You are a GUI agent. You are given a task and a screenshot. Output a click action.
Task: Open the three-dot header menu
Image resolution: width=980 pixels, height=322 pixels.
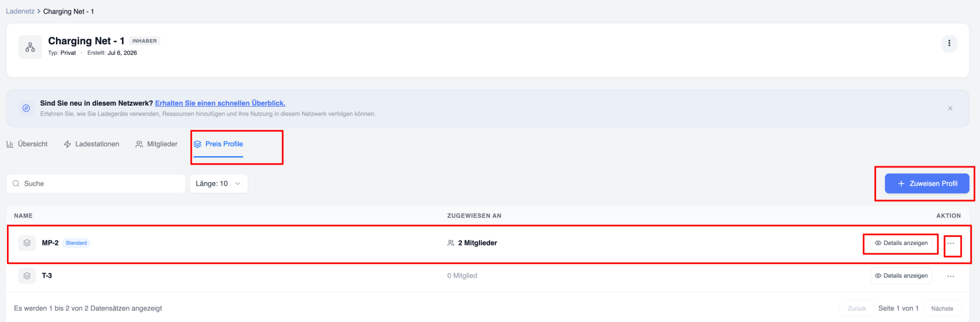(x=949, y=43)
